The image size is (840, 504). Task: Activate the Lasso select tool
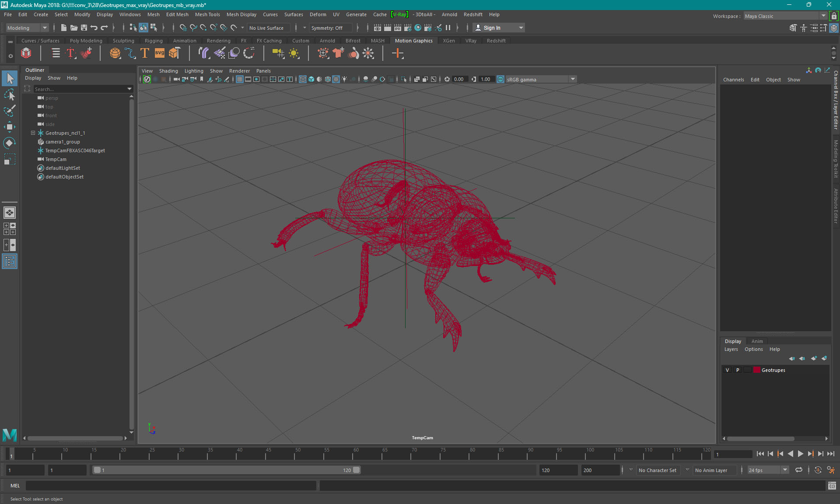pos(10,94)
